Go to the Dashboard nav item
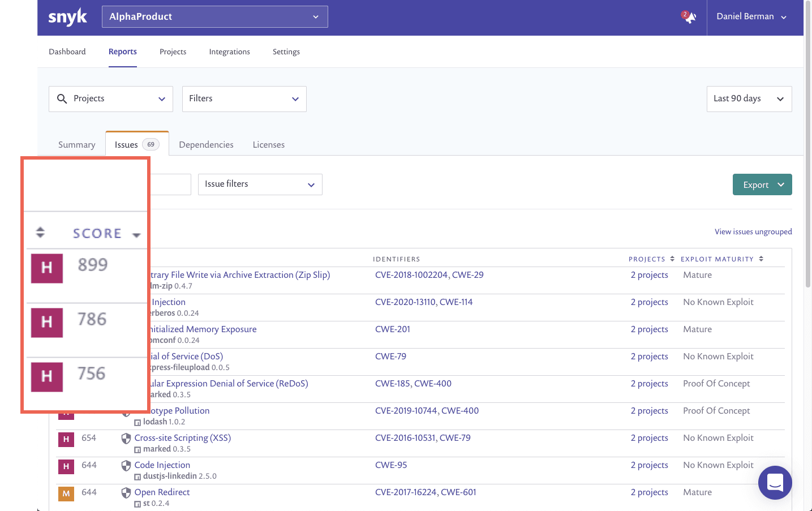Image resolution: width=812 pixels, height=511 pixels. point(67,51)
